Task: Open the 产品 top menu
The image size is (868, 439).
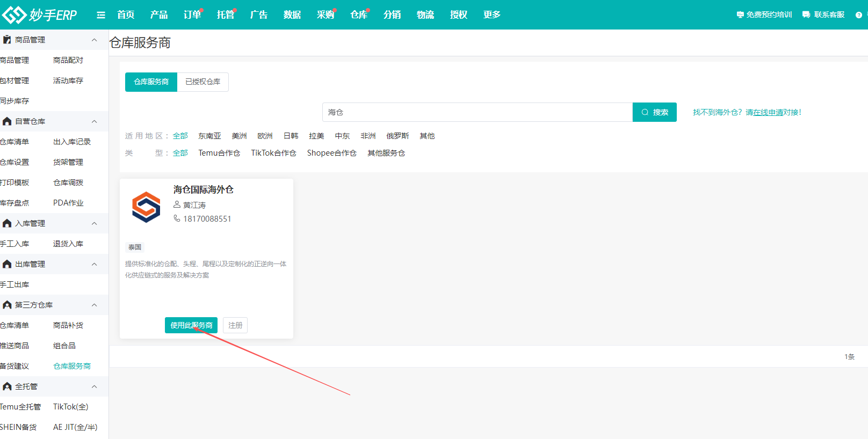Action: pyautogui.click(x=159, y=14)
